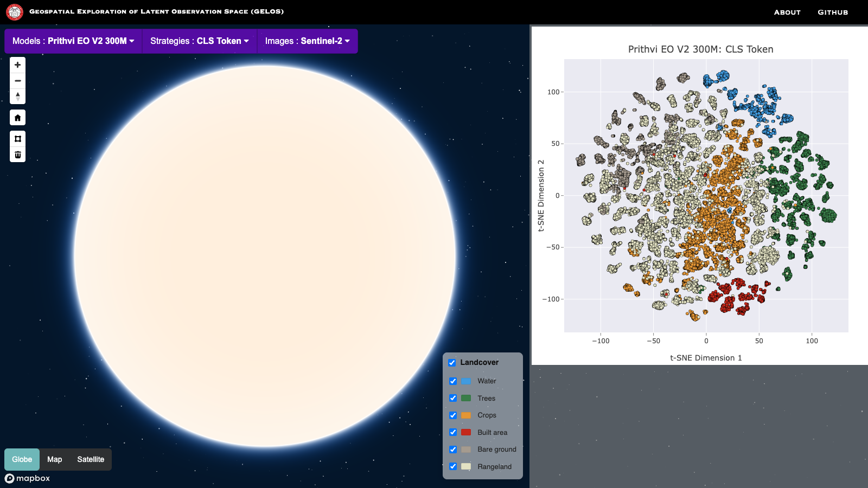Image resolution: width=868 pixels, height=488 pixels.
Task: Click the orange Crops color swatch
Action: [466, 415]
